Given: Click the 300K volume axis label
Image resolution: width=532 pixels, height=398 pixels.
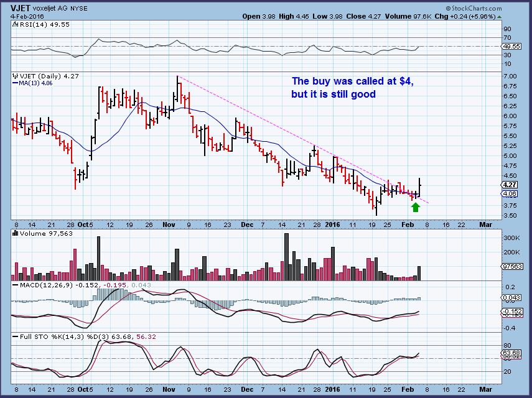Looking at the screenshot, I should (x=512, y=238).
